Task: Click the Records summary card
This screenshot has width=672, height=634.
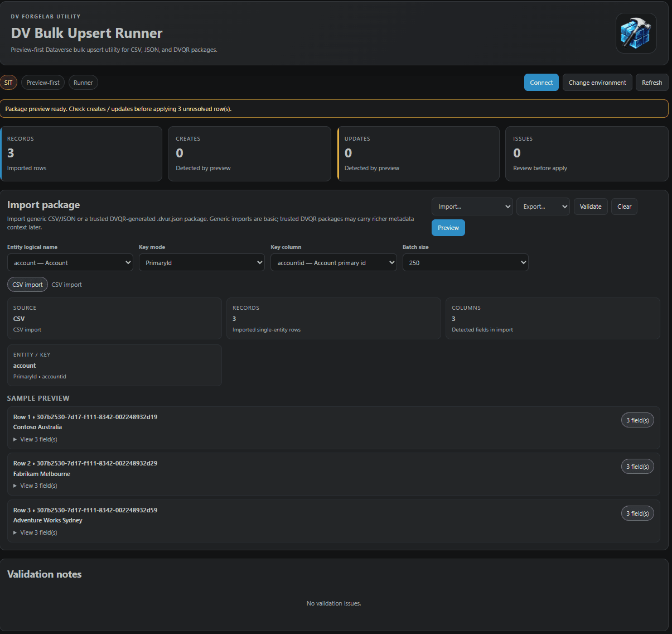Action: click(x=81, y=153)
